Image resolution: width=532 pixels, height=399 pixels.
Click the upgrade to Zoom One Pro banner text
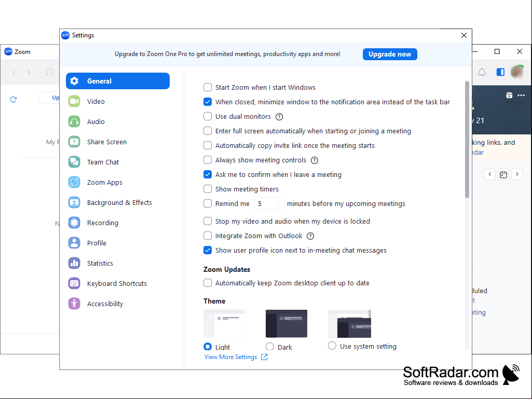(x=227, y=54)
